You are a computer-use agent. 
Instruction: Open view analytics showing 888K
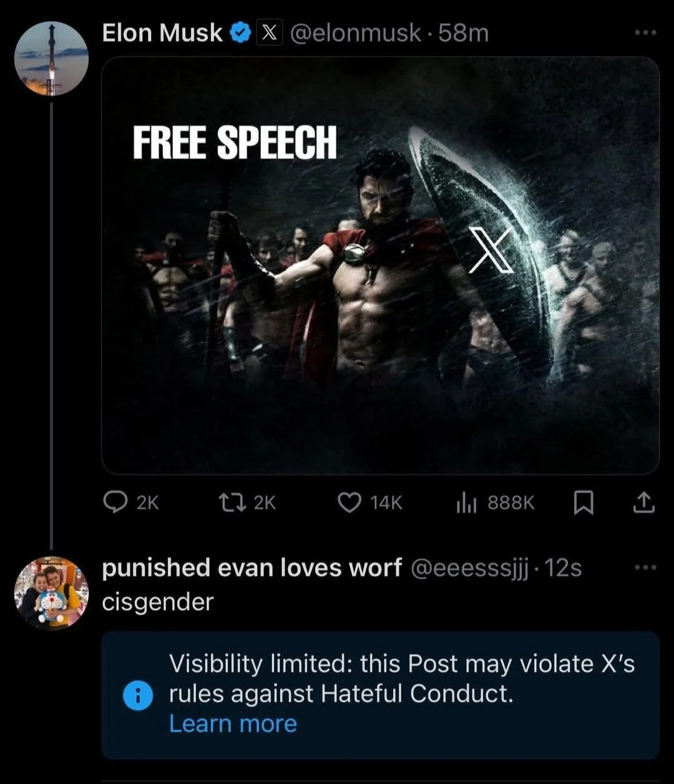[467, 503]
